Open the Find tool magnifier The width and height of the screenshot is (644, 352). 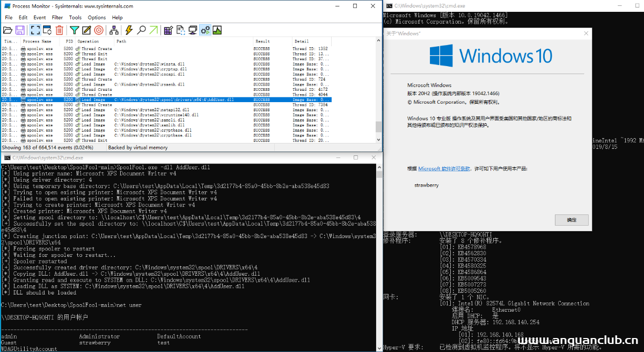(141, 31)
